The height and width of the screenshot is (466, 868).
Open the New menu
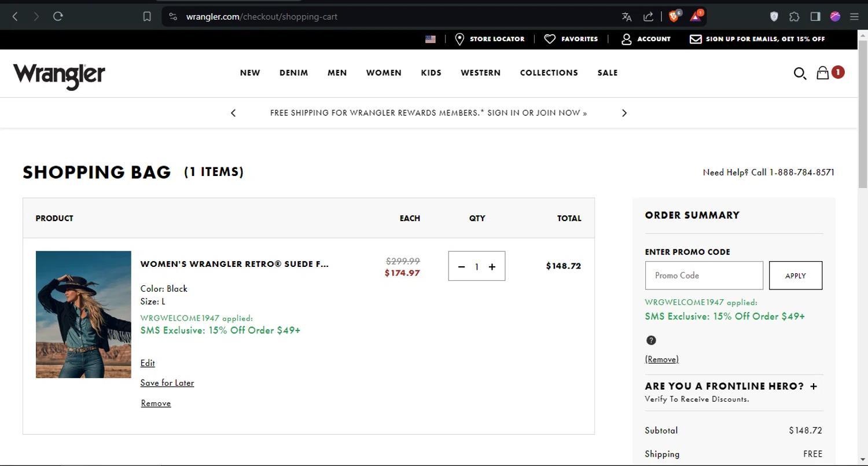250,72
